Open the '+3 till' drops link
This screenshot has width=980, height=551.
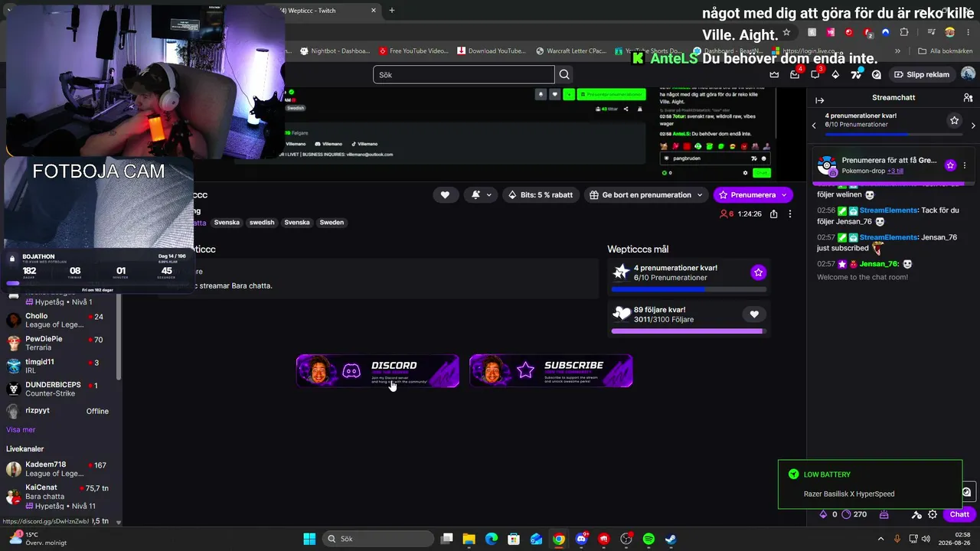895,171
